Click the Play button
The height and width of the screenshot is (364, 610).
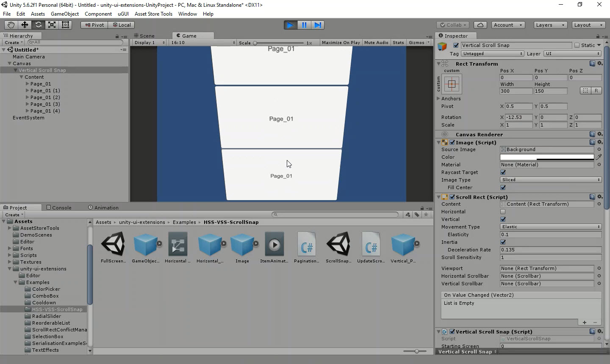[x=290, y=25]
